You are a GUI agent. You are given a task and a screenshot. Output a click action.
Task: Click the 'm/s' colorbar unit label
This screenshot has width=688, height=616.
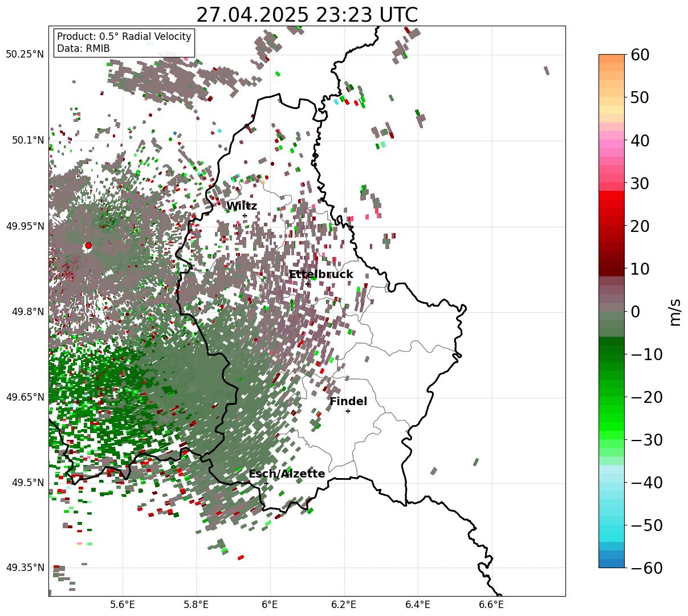675,312
